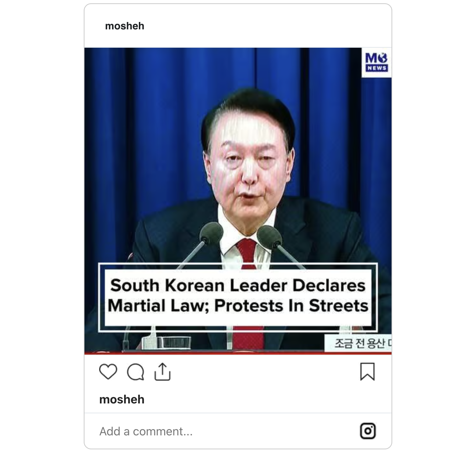
Task: Click the right microphone in the video
Action: point(269,236)
